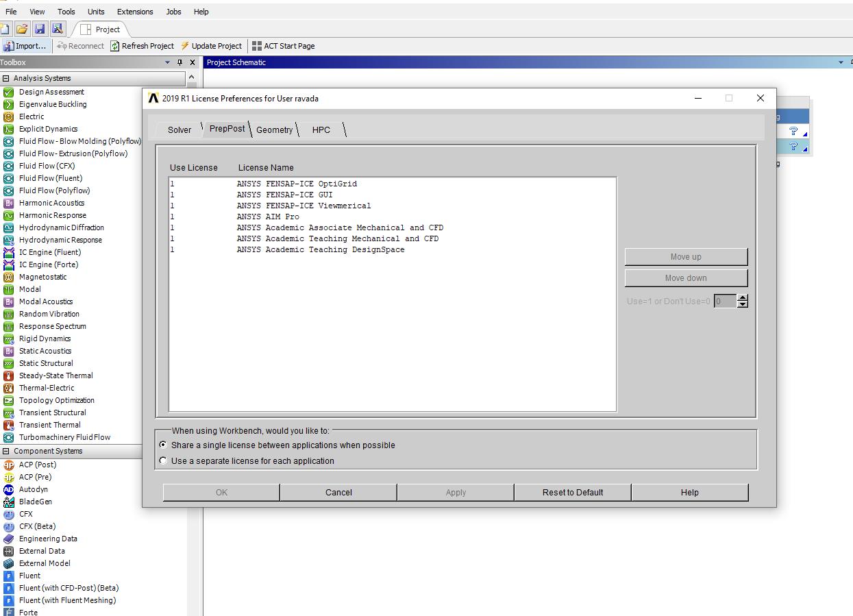The image size is (853, 616).
Task: Select BladeGen component icon
Action: 8,502
